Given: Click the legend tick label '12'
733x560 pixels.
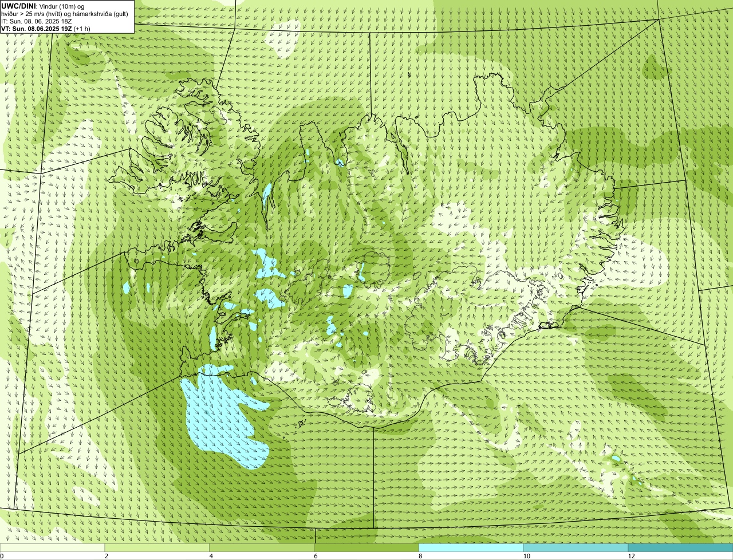Looking at the screenshot, I should (631, 556).
